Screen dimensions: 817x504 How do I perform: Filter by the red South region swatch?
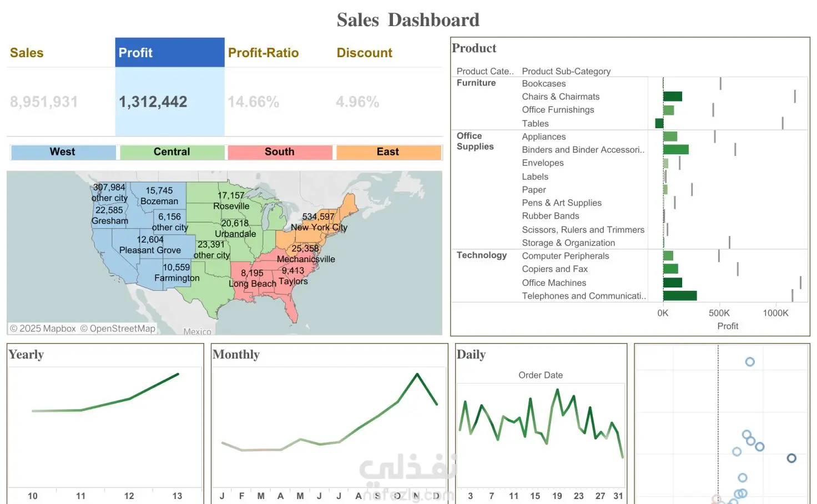[280, 152]
